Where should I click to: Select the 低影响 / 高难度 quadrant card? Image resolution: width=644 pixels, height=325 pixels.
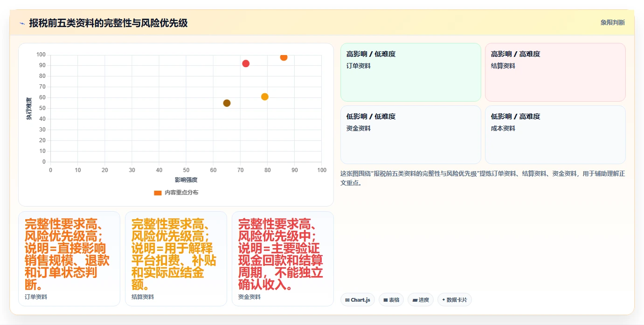(555, 135)
